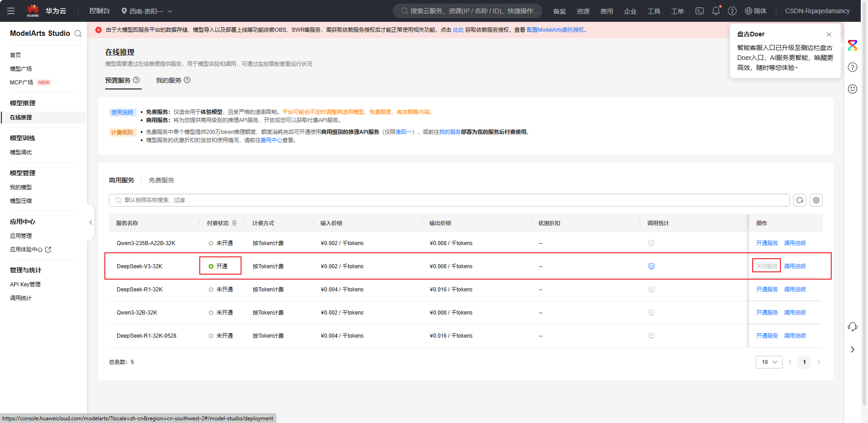
Task: Select page 1 in pagination
Action: pos(804,362)
